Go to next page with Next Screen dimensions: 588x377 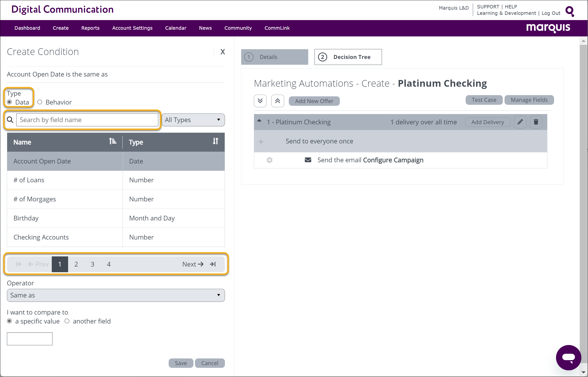coord(193,264)
